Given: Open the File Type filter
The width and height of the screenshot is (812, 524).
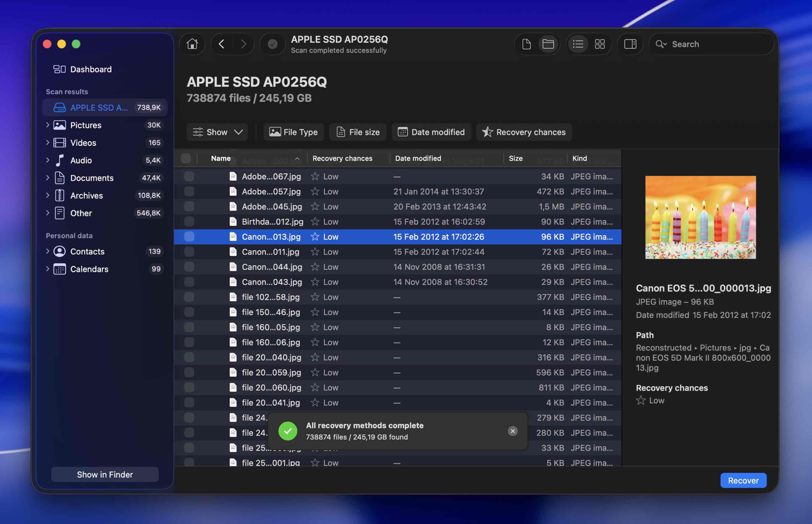Looking at the screenshot, I should point(294,132).
